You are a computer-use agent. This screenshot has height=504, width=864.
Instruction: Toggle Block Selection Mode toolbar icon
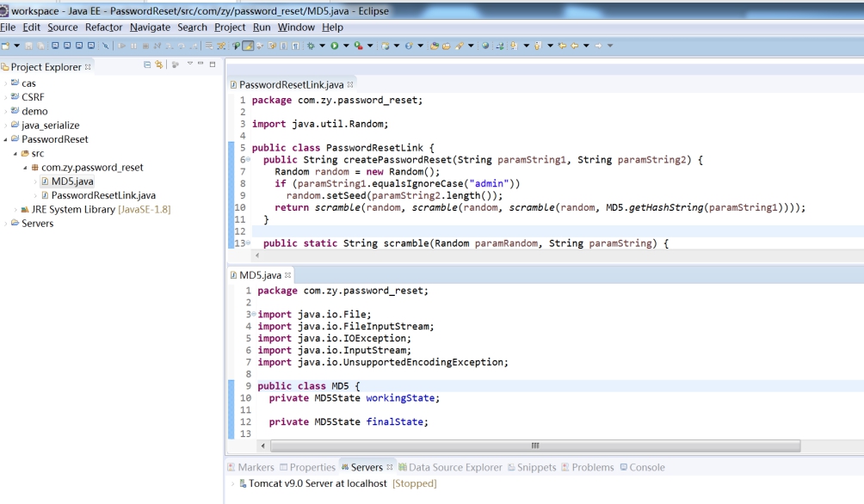[x=283, y=46]
